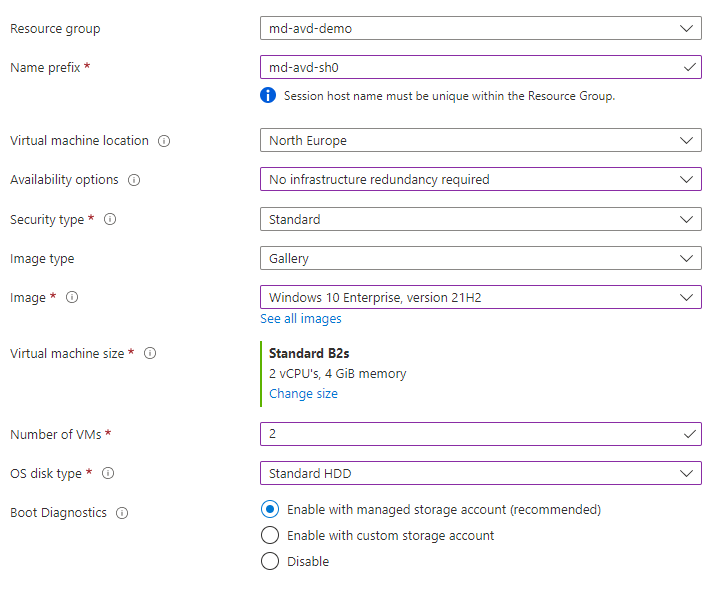721x589 pixels.
Task: Open the OS disk type dropdown
Action: click(x=480, y=473)
